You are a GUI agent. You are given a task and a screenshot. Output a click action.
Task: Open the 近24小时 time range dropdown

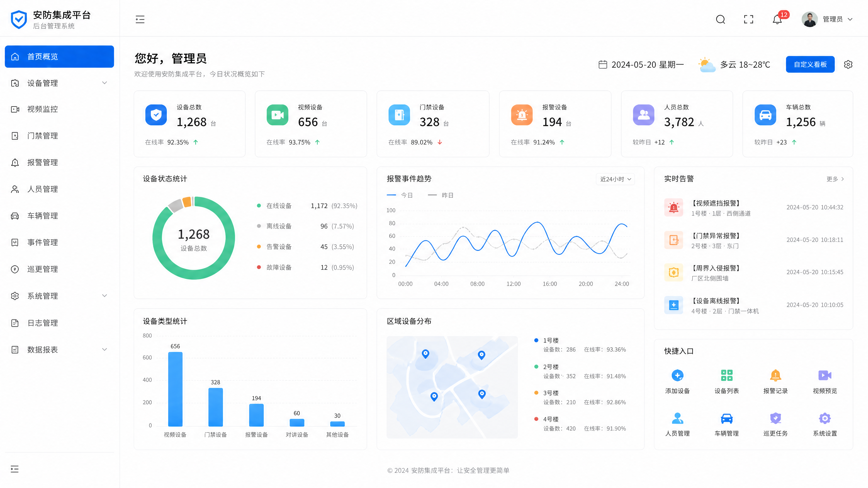[615, 179]
